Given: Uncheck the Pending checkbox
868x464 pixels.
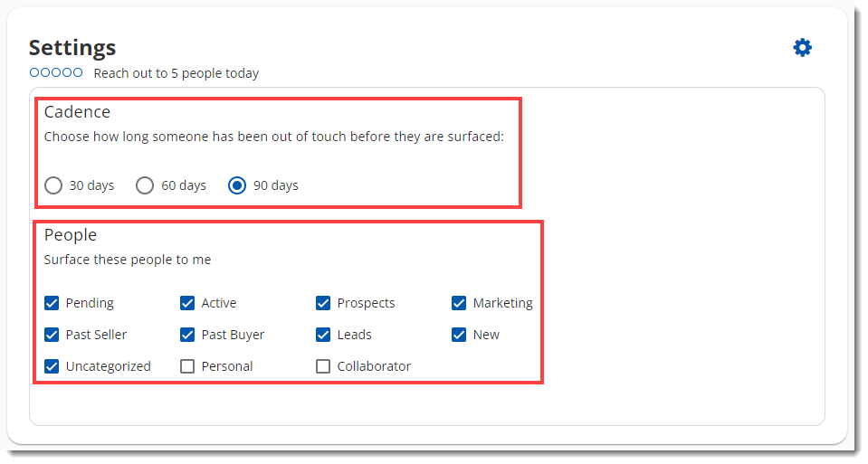Looking at the screenshot, I should (52, 303).
